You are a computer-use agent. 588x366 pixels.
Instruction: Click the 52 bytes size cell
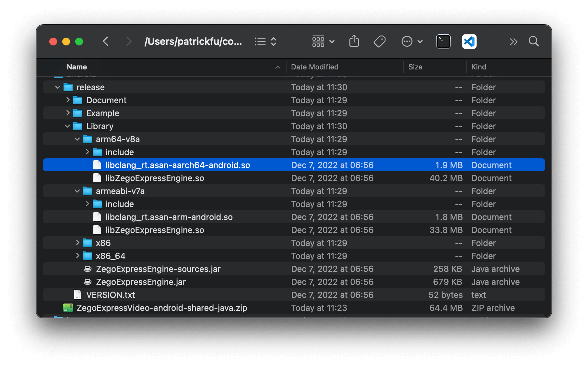(445, 295)
